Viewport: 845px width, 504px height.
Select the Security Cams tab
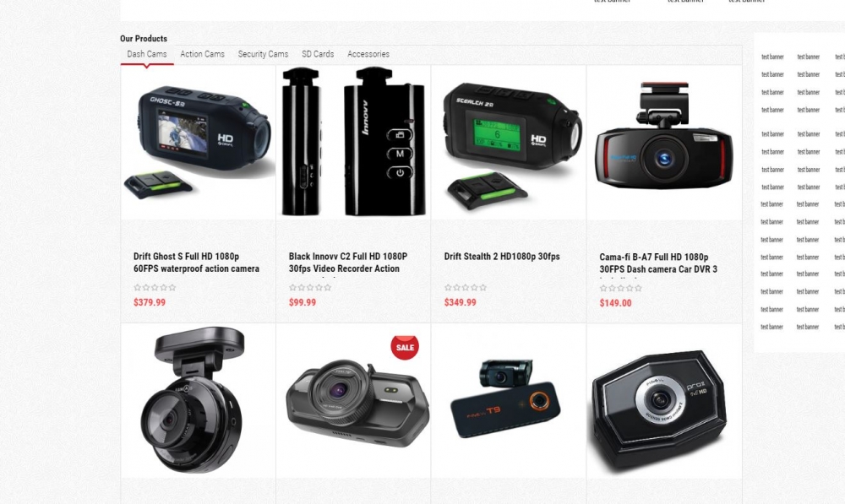click(x=263, y=54)
